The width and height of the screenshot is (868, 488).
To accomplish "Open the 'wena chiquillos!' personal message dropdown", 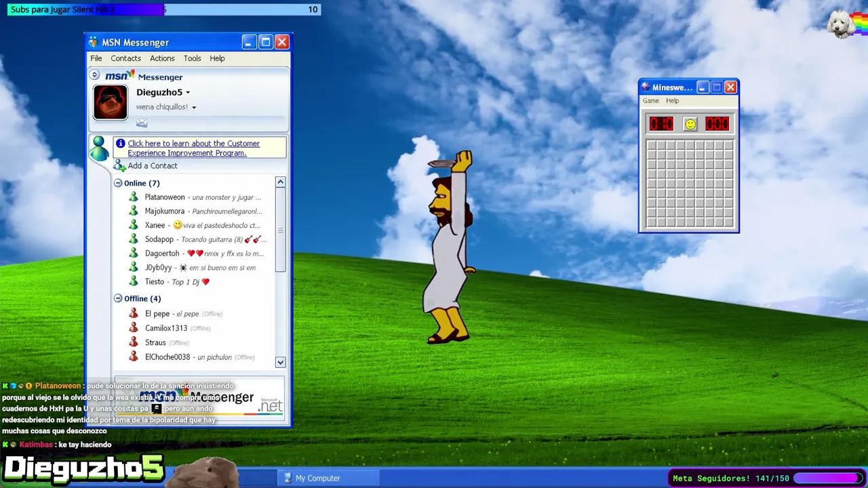I will coord(193,107).
